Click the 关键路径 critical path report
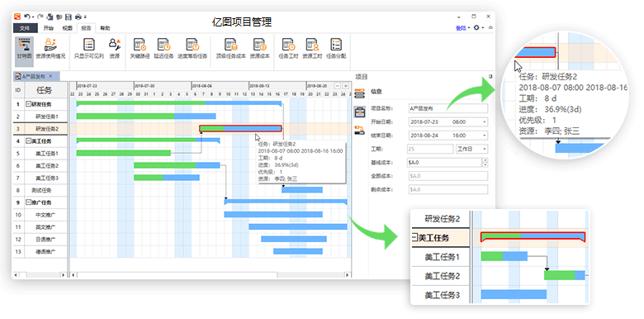The image size is (644, 319). click(140, 48)
